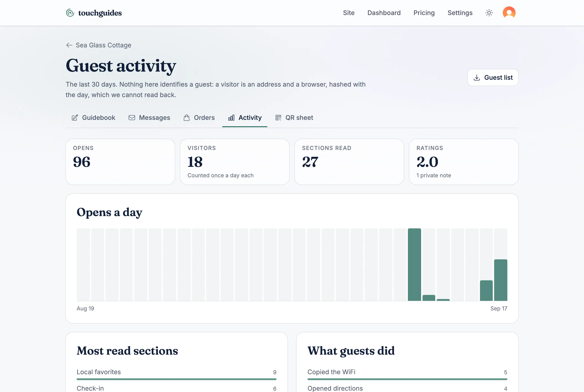Click the Opens 96 stat card
584x392 pixels.
(120, 162)
